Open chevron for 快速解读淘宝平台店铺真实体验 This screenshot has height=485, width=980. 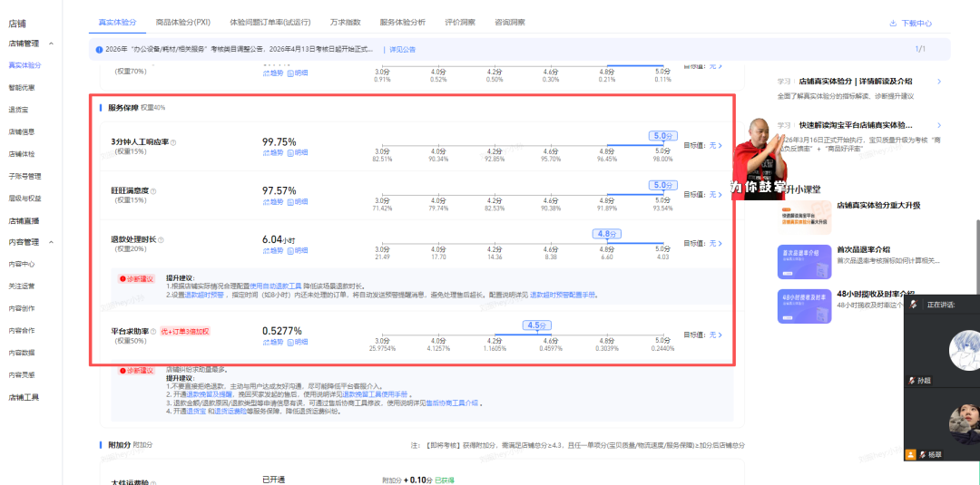(939, 125)
